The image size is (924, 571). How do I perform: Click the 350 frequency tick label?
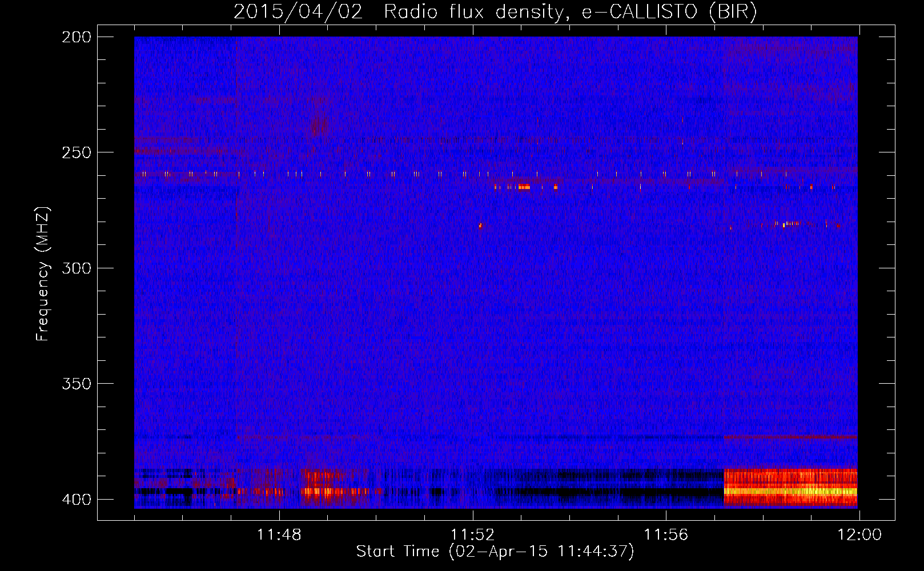[77, 383]
